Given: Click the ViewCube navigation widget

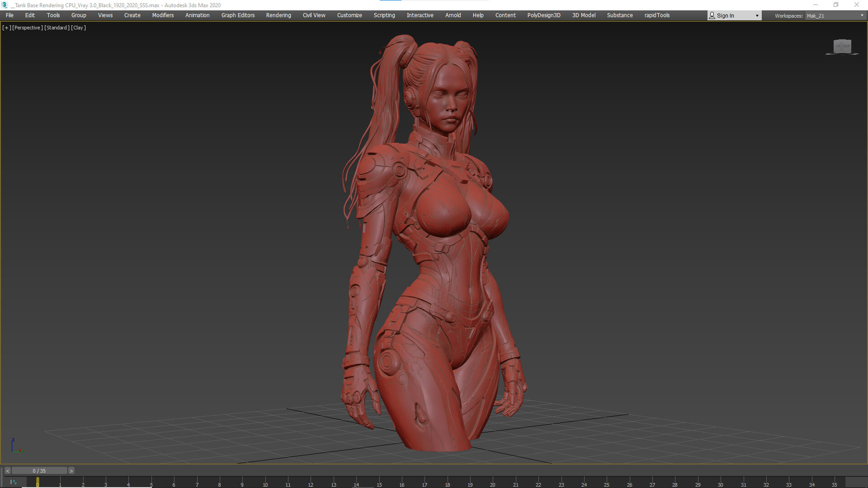Looking at the screenshot, I should [842, 47].
